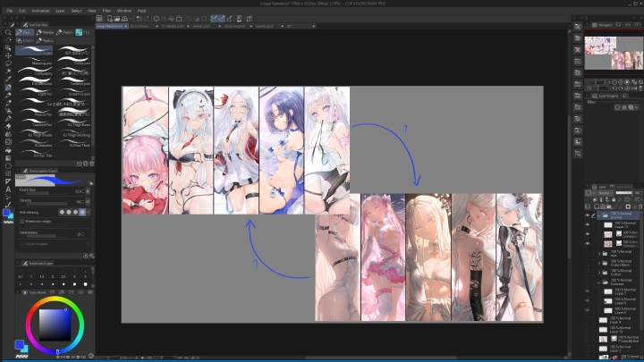The height and width of the screenshot is (362, 644).
Task: Select the Pencil sub tool group
Action: [65, 32]
